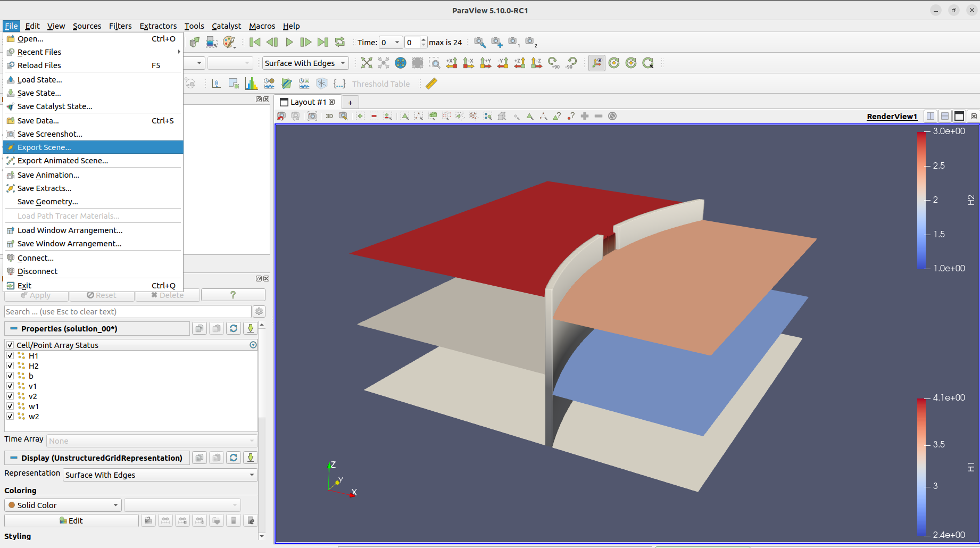Switch to Layout #1 tab
The height and width of the screenshot is (548, 980).
[x=308, y=102]
